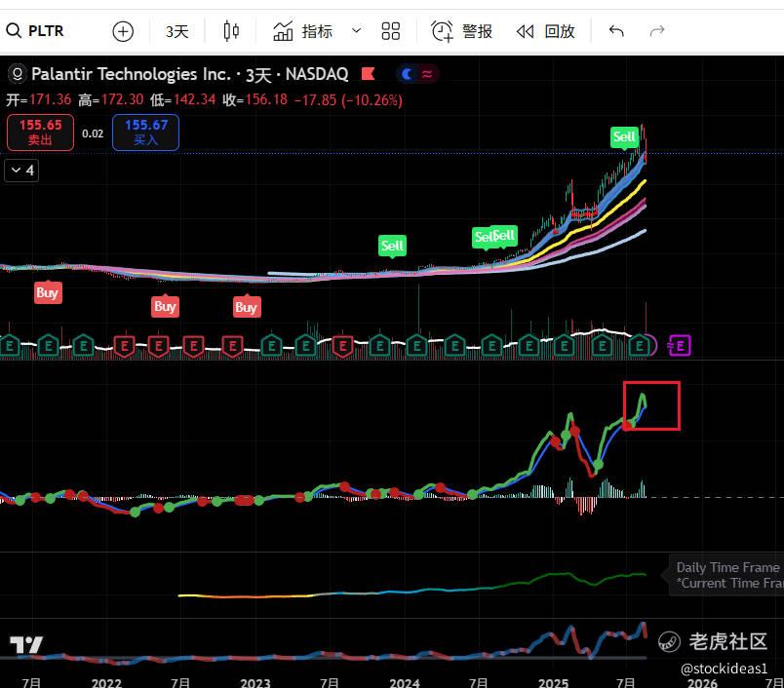Click the 155.65 卖出 sell button

coord(41,133)
